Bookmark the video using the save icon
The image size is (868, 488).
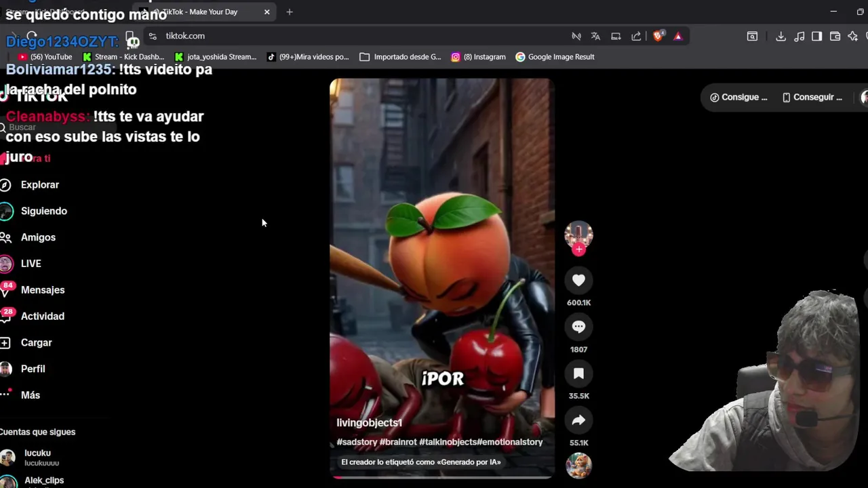coord(578,373)
